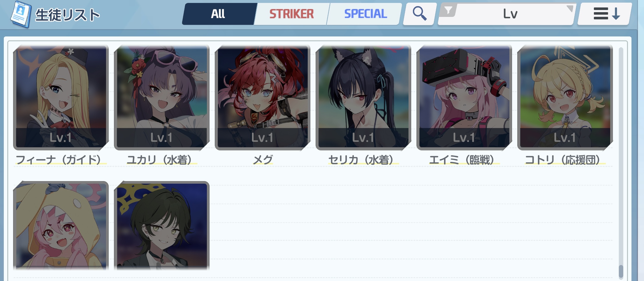Toggle the sort order arrow button
This screenshot has height=281, width=644.
point(604,14)
